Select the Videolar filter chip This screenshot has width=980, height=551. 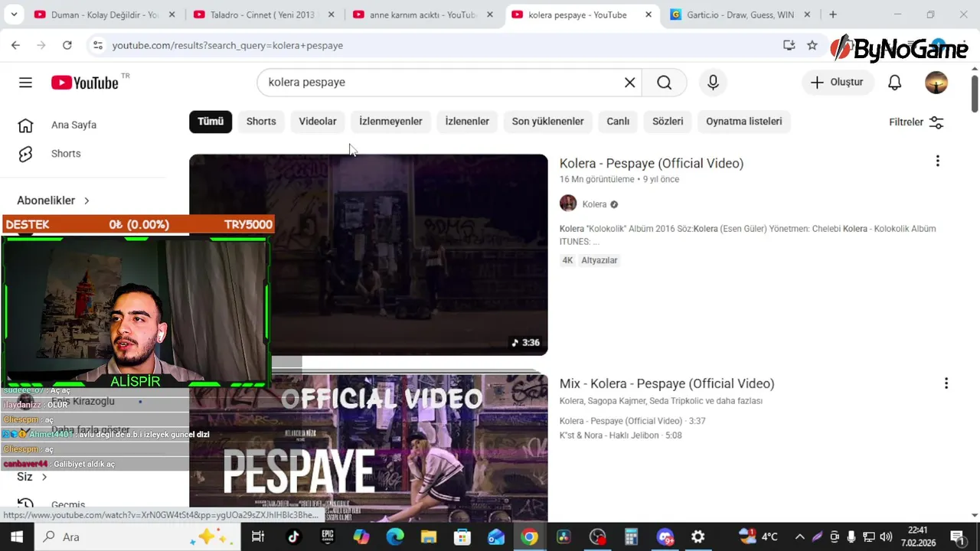[x=318, y=122]
